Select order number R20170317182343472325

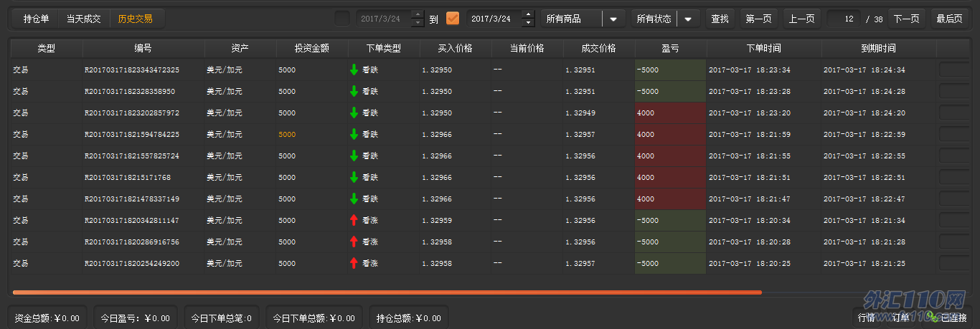point(132,70)
